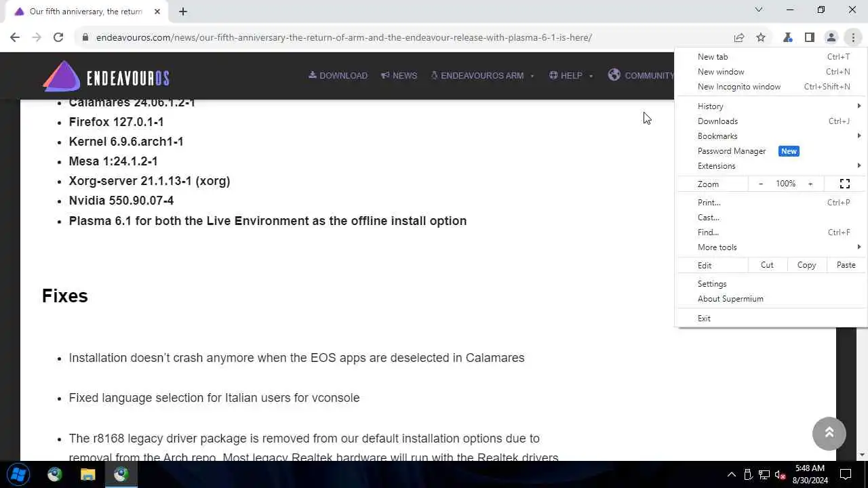Select the 'Kernel 6.9.6.arch1-1' list text
The width and height of the screenshot is (868, 488).
click(x=126, y=142)
